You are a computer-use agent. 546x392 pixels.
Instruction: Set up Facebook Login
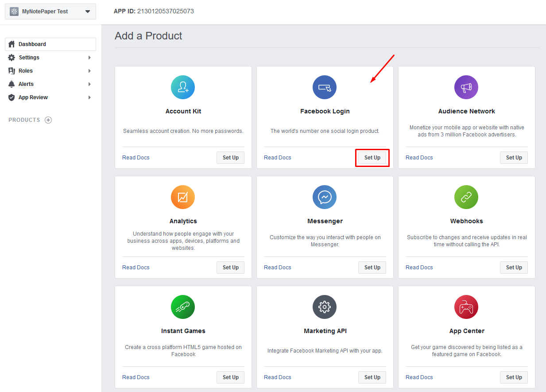click(x=372, y=158)
